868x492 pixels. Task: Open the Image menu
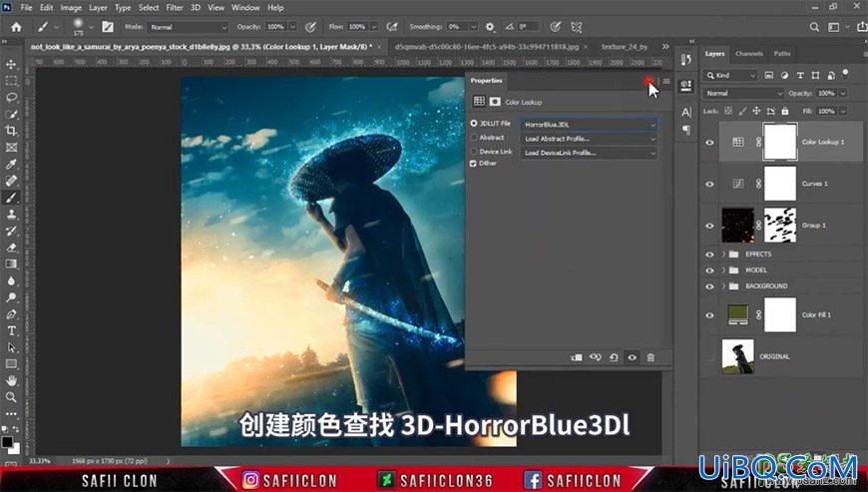click(71, 8)
